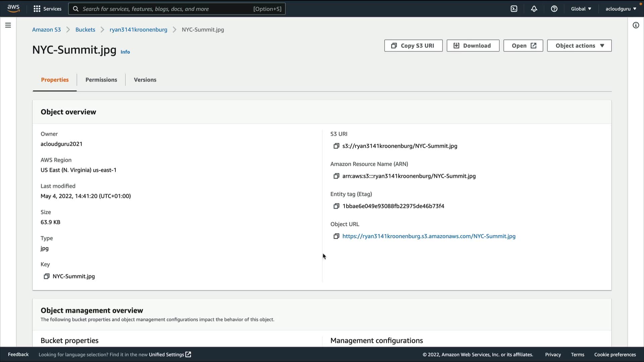Copy the Entity tag value icon
This screenshot has width=644, height=362.
(x=336, y=206)
